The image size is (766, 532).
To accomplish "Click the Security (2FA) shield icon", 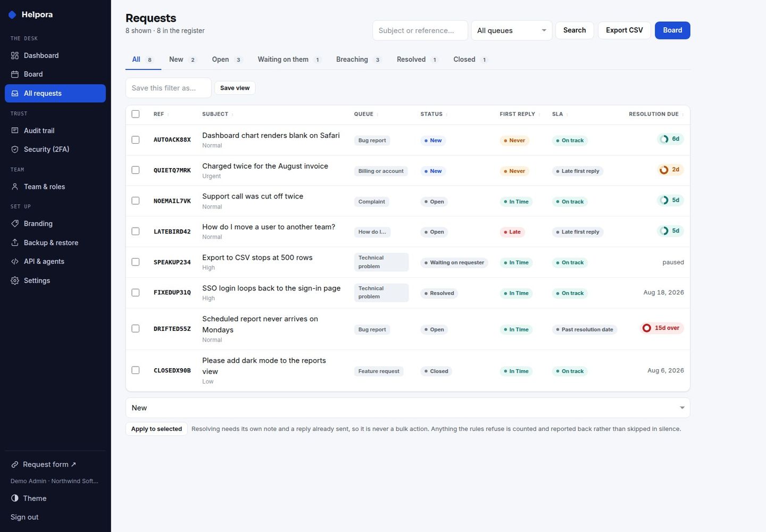I will [x=15, y=149].
